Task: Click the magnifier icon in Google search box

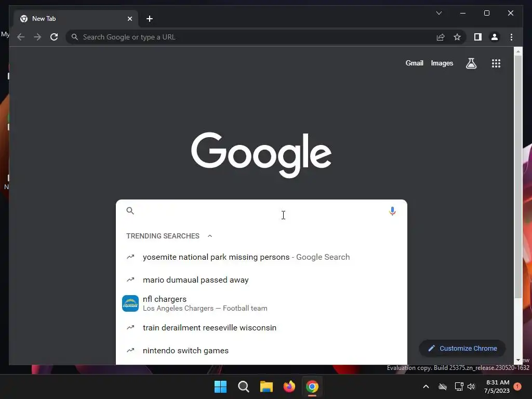Action: tap(130, 211)
